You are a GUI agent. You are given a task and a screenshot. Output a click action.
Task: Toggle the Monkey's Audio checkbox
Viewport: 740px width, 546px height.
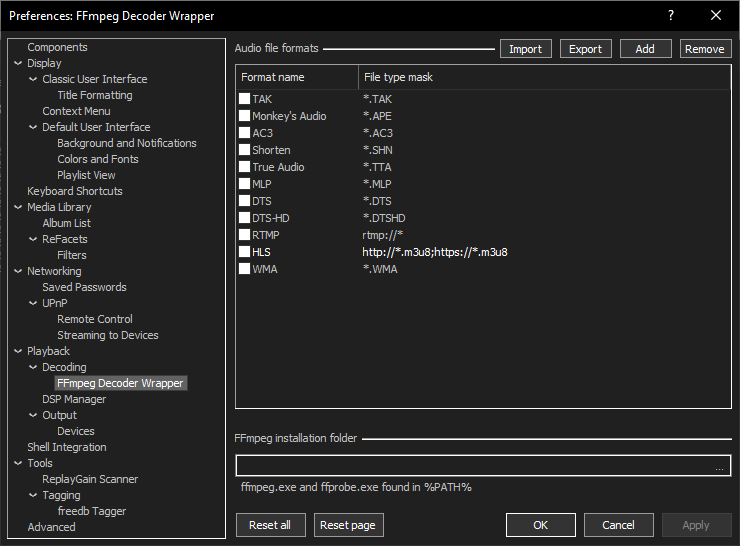(x=244, y=116)
